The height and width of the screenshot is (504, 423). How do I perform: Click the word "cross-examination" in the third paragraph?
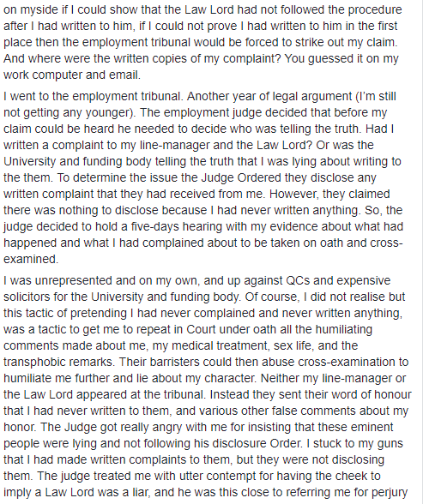(x=348, y=362)
